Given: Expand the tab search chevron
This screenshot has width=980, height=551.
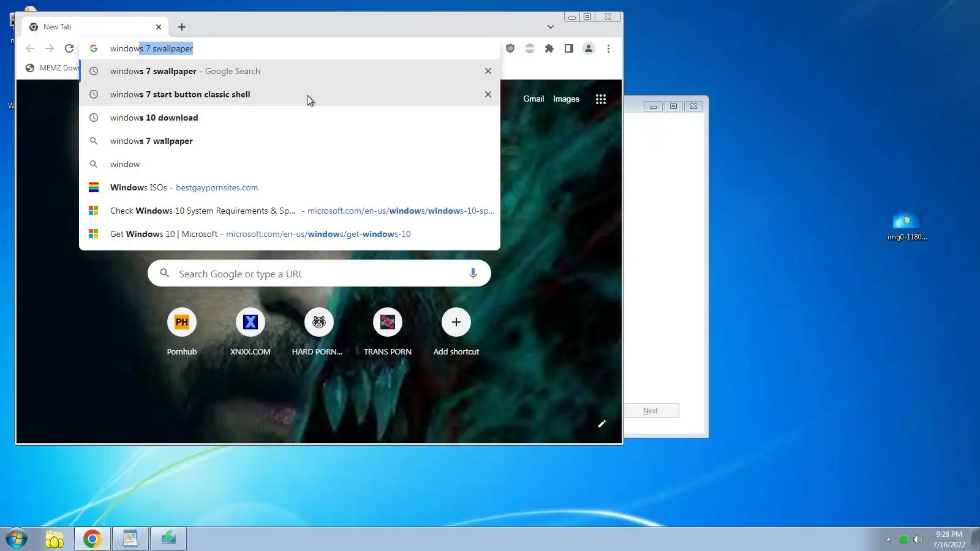Looking at the screenshot, I should pos(551,27).
